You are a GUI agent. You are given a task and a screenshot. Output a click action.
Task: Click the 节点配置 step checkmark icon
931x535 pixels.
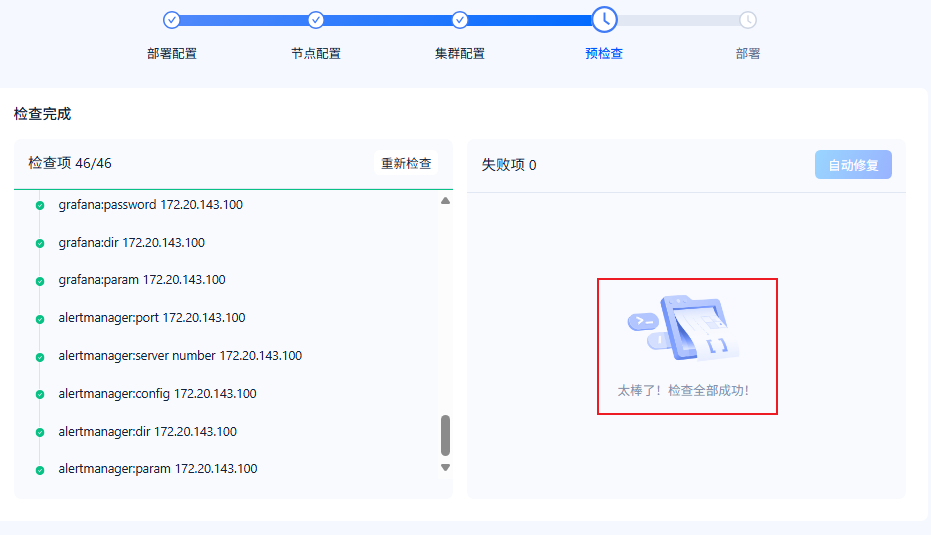tap(316, 20)
